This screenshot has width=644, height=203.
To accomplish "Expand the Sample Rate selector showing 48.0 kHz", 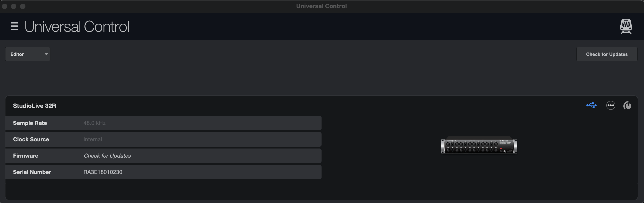I will [x=163, y=123].
